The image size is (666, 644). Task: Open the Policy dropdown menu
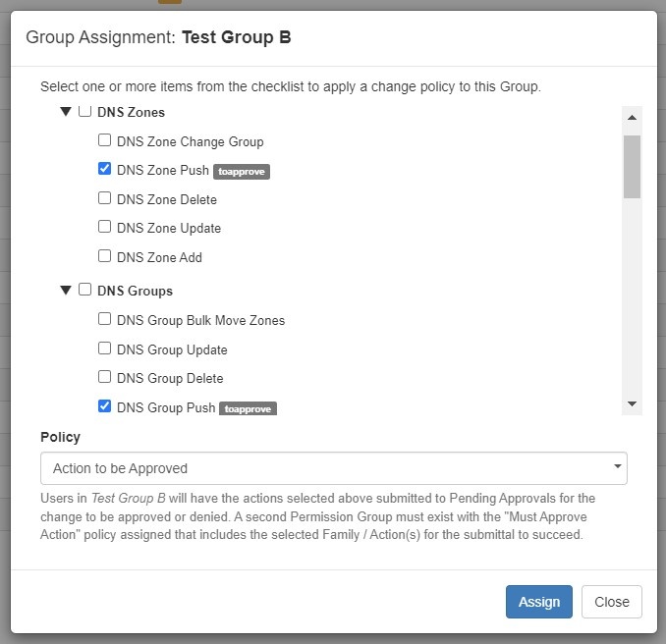333,468
